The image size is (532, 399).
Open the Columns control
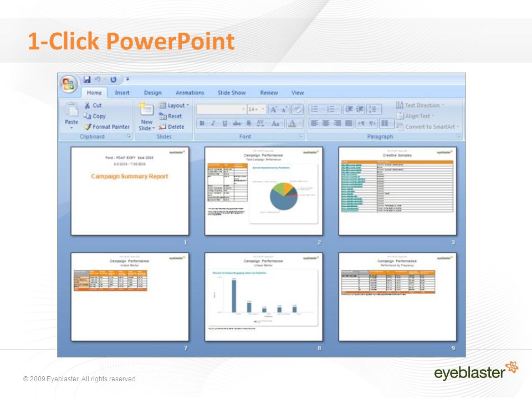[x=386, y=123]
